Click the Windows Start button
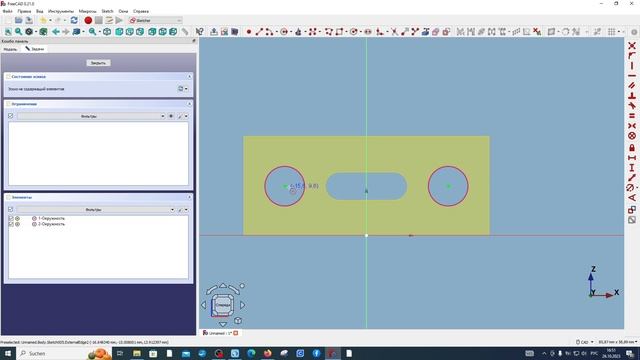 click(x=8, y=353)
